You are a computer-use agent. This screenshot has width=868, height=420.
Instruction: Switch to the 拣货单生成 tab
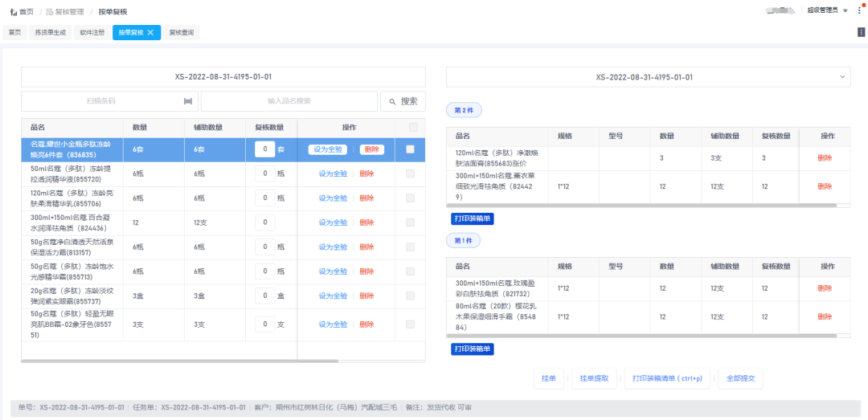click(51, 33)
